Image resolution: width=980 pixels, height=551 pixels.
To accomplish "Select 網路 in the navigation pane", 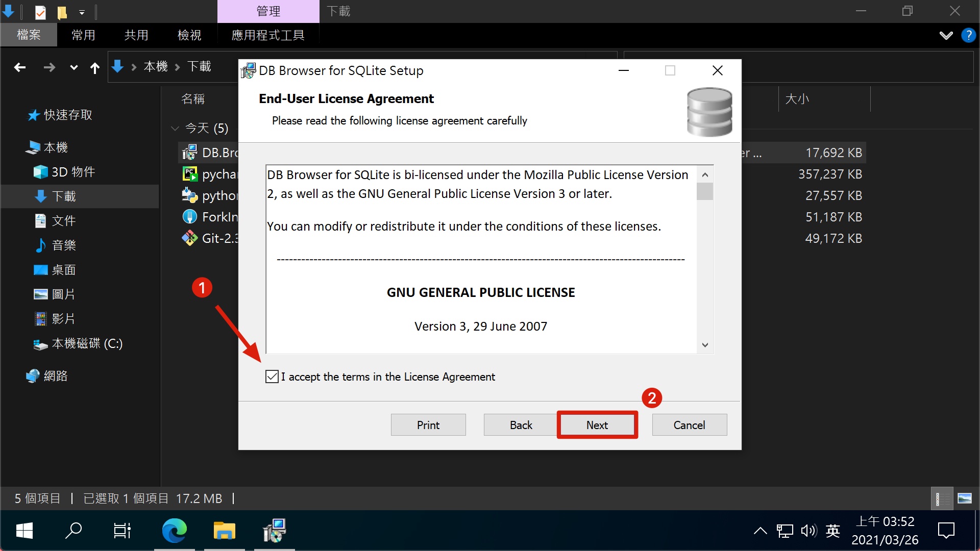I will click(x=47, y=376).
